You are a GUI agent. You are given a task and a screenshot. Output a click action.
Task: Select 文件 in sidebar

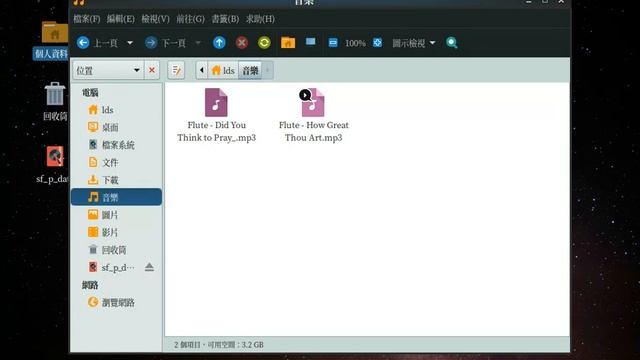click(x=116, y=162)
